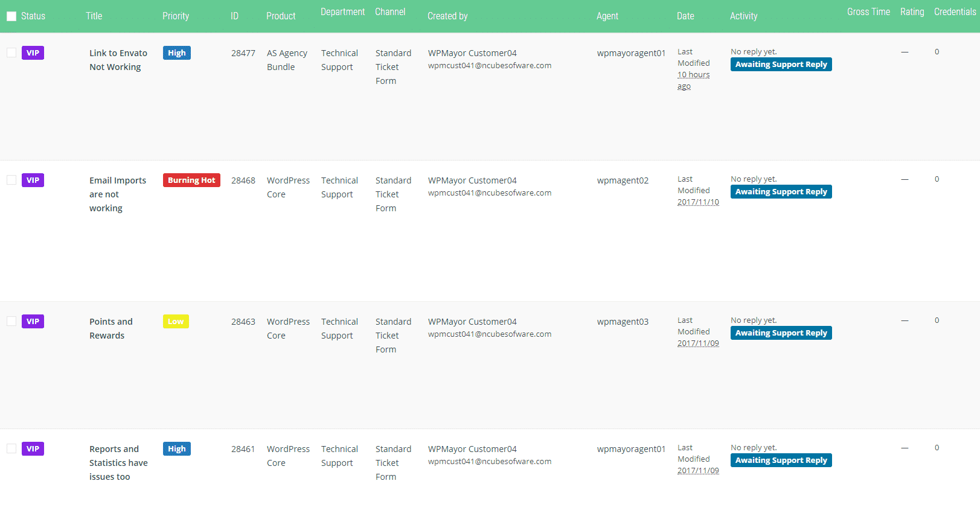Click VIP badge on Points and Rewards
This screenshot has width=980, height=513.
tap(33, 321)
